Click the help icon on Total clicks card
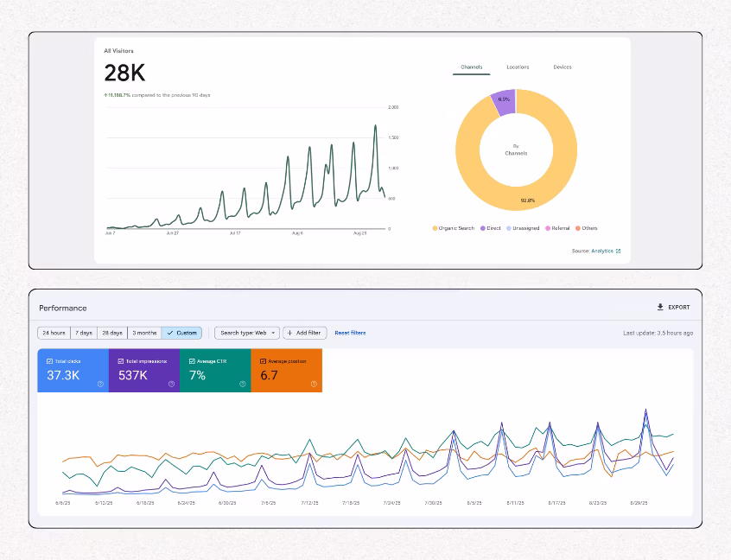The height and width of the screenshot is (560, 731). point(100,384)
